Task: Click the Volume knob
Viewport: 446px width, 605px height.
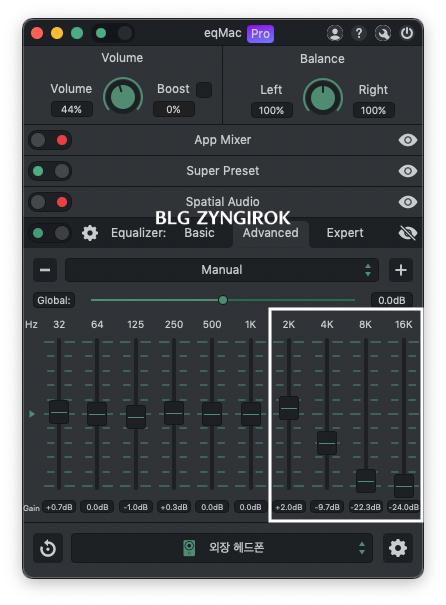Action: pyautogui.click(x=123, y=96)
